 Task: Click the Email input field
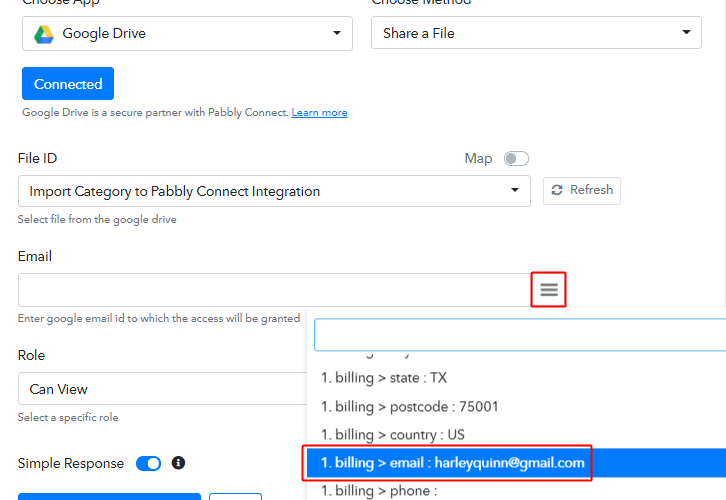pos(274,290)
